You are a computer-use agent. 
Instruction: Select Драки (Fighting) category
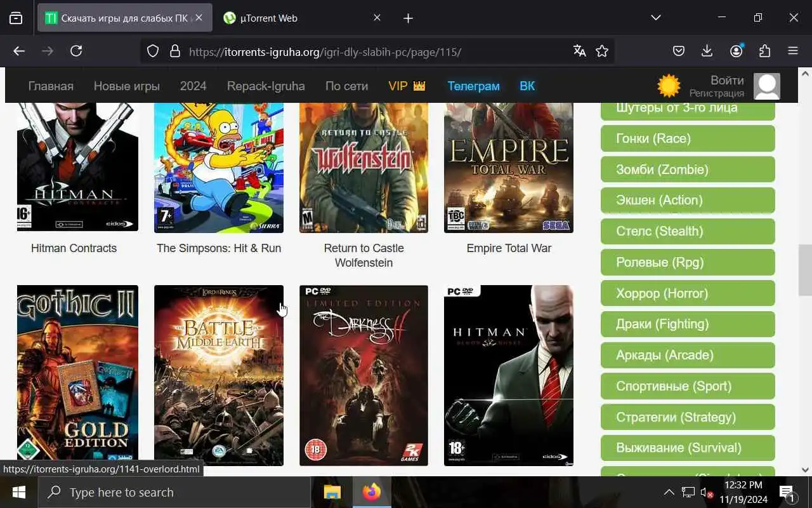point(688,324)
